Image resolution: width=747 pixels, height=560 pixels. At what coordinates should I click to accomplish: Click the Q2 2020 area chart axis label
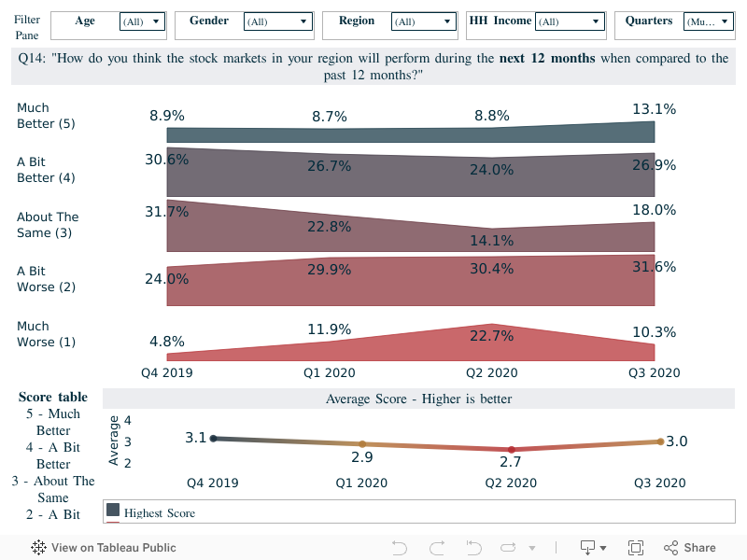click(492, 372)
